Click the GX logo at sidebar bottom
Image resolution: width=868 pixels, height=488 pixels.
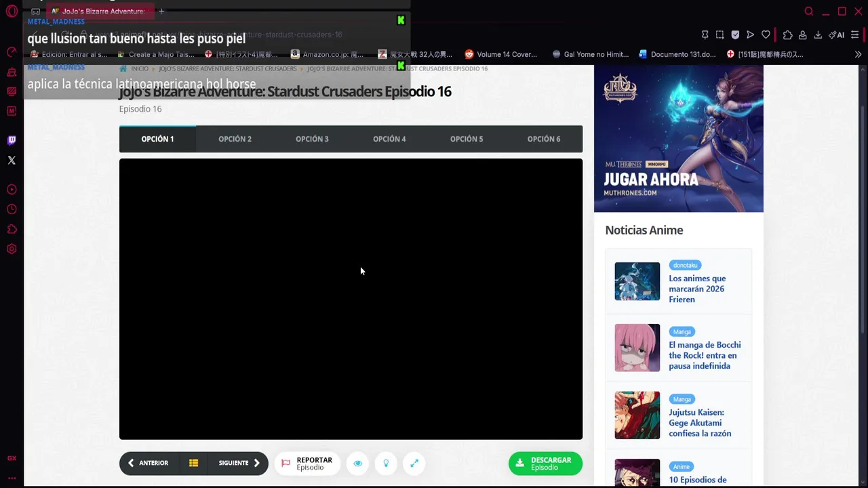click(12, 458)
